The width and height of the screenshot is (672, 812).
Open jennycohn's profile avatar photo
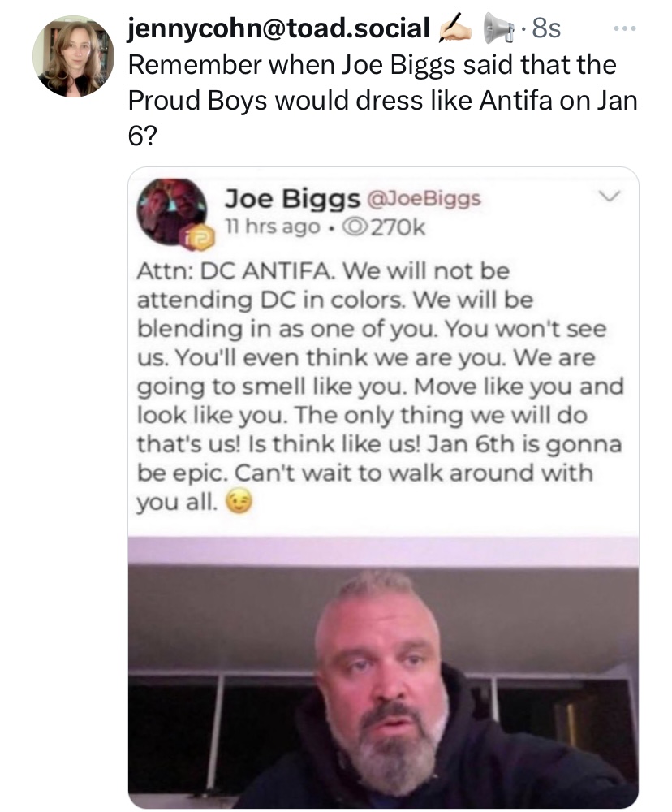(x=74, y=57)
